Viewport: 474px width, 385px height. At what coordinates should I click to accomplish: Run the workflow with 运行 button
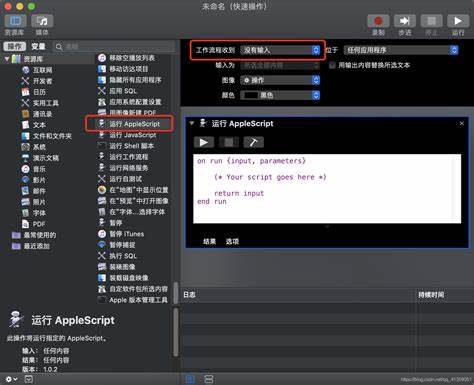click(x=458, y=21)
